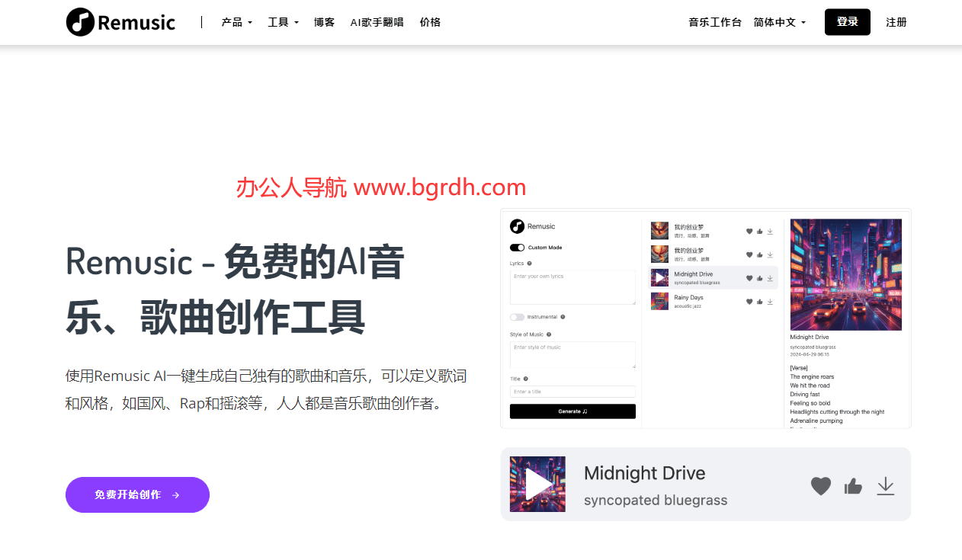The height and width of the screenshot is (560, 962).
Task: Click help icon beside Style of Music
Action: tap(549, 334)
